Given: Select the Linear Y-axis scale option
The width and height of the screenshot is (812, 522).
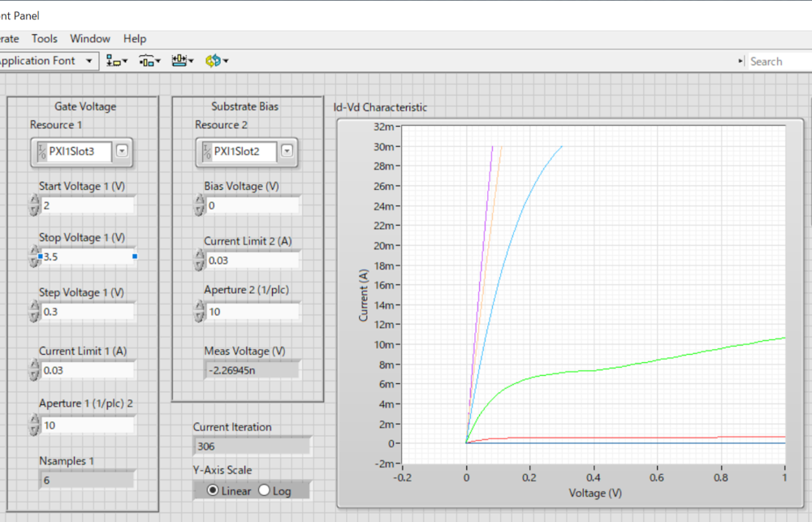Looking at the screenshot, I should [x=214, y=490].
